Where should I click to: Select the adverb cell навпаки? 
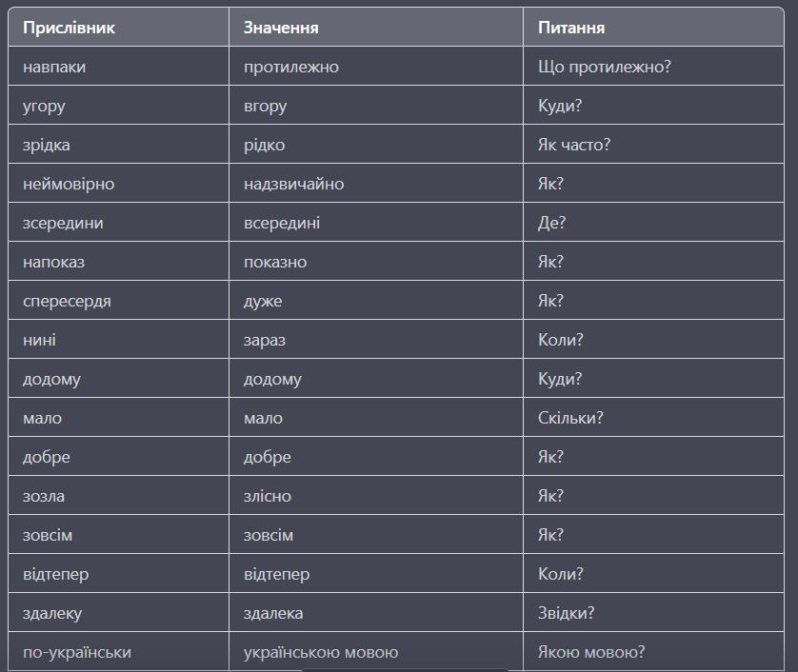[x=54, y=67]
